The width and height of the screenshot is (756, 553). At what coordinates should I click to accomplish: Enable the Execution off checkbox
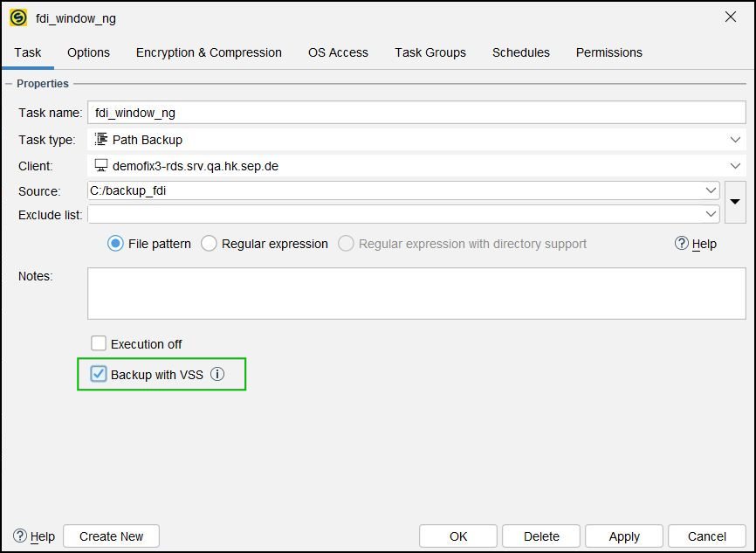pos(99,343)
